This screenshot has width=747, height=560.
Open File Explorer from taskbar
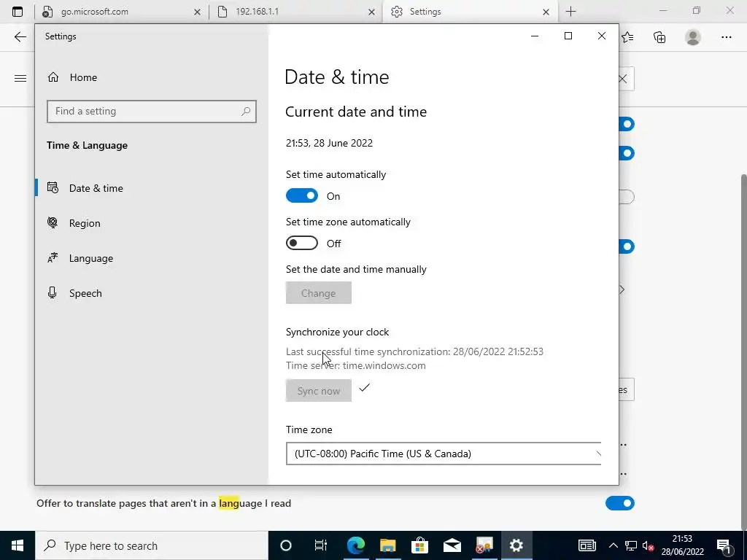(388, 545)
